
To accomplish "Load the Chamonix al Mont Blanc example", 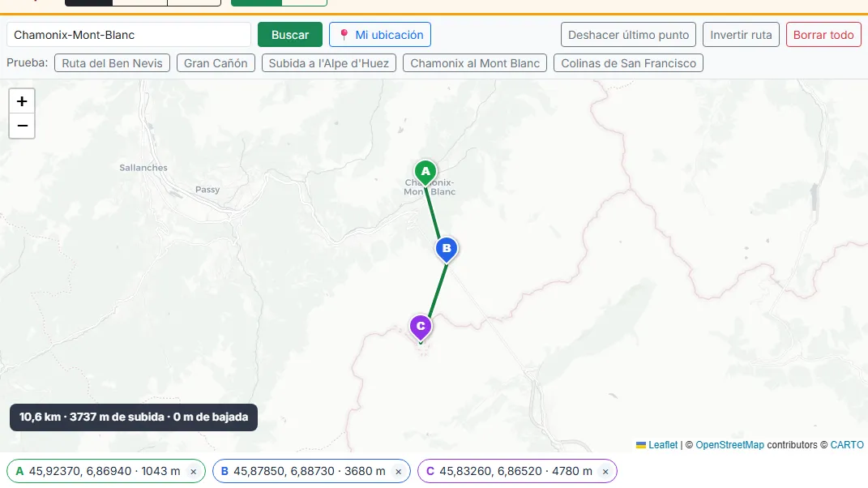I will tap(475, 63).
